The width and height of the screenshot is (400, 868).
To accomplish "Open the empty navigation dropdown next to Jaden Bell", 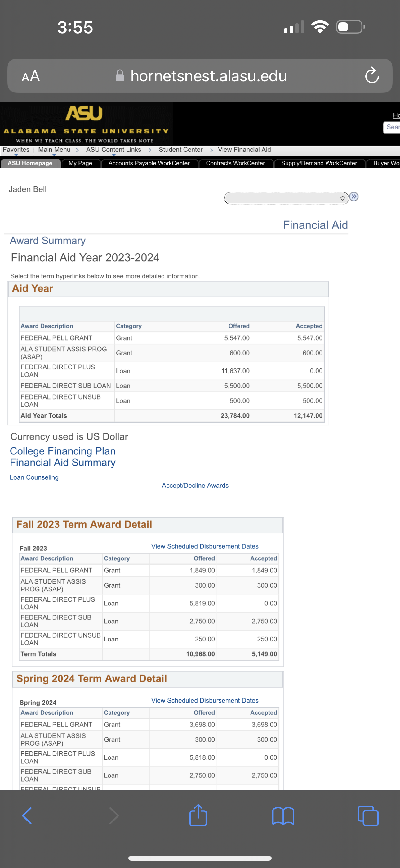I will (286, 198).
